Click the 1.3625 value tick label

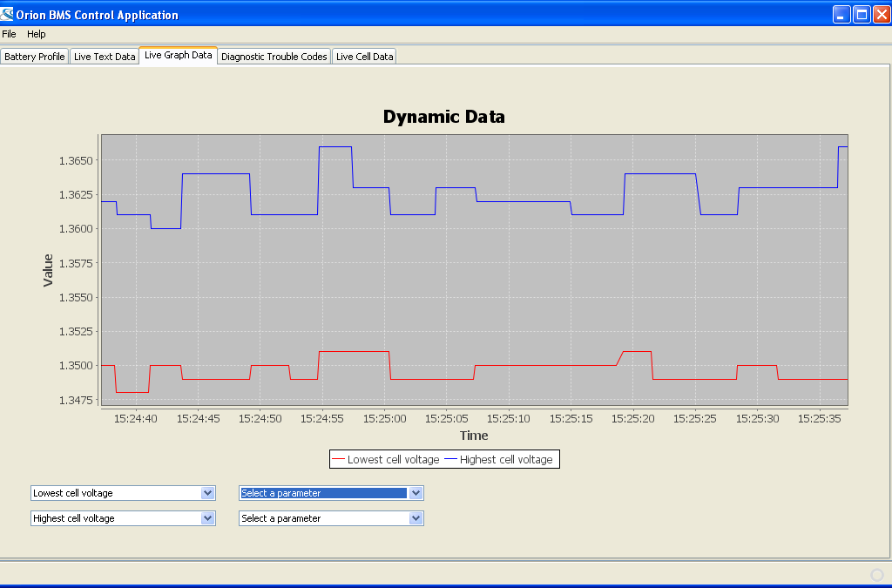(x=76, y=195)
